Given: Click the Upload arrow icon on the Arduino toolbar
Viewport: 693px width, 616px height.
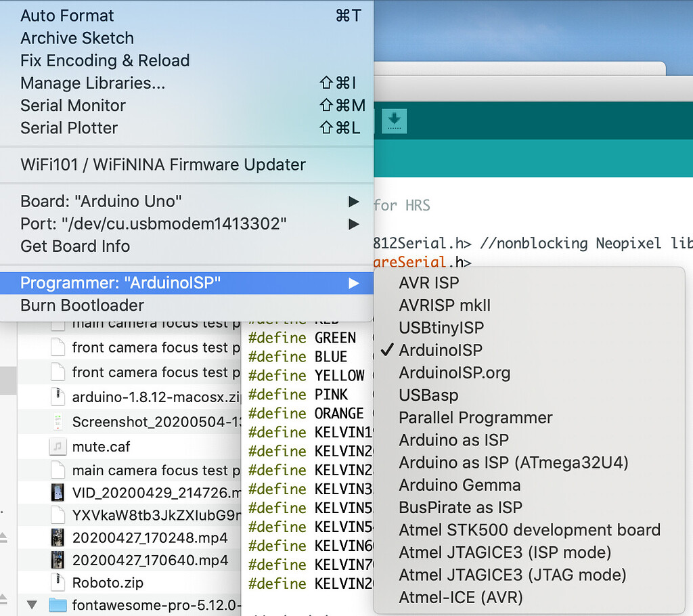Looking at the screenshot, I should (x=395, y=120).
